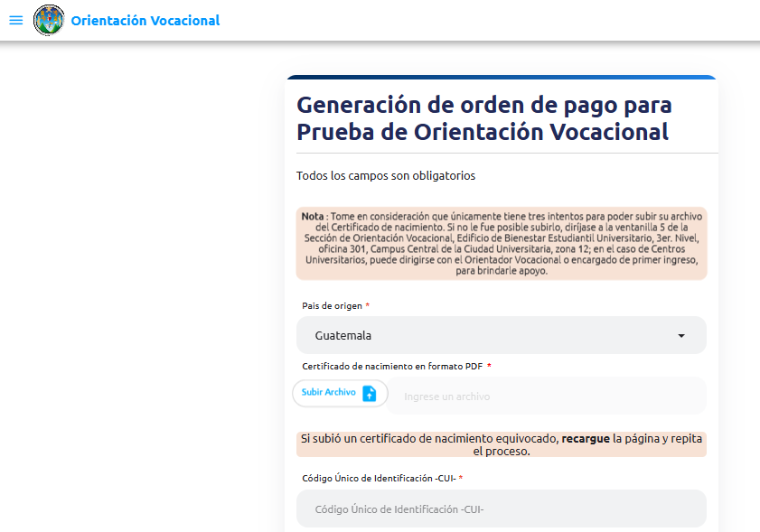Click the bold Nota word in the notice
This screenshot has width=760, height=532.
tap(313, 217)
